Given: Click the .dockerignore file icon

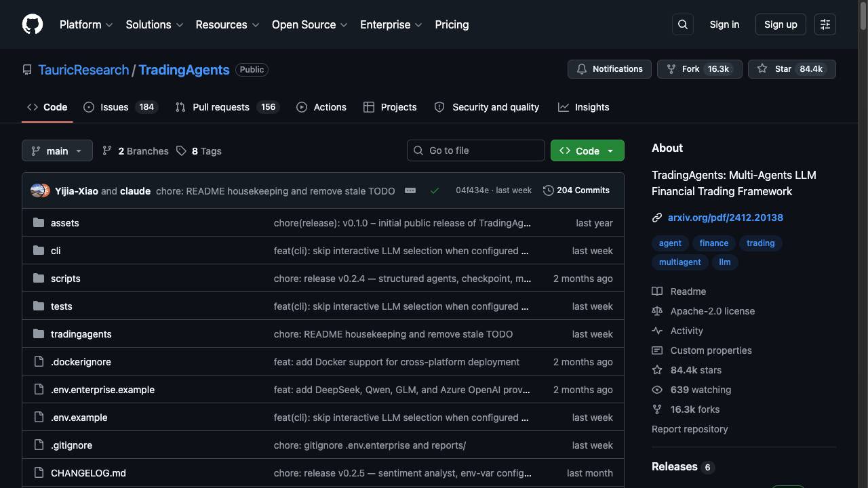Looking at the screenshot, I should coord(39,361).
